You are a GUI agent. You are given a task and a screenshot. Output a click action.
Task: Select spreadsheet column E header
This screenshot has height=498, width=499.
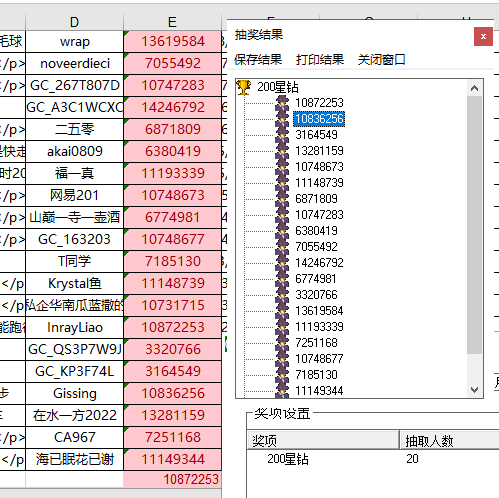172,22
